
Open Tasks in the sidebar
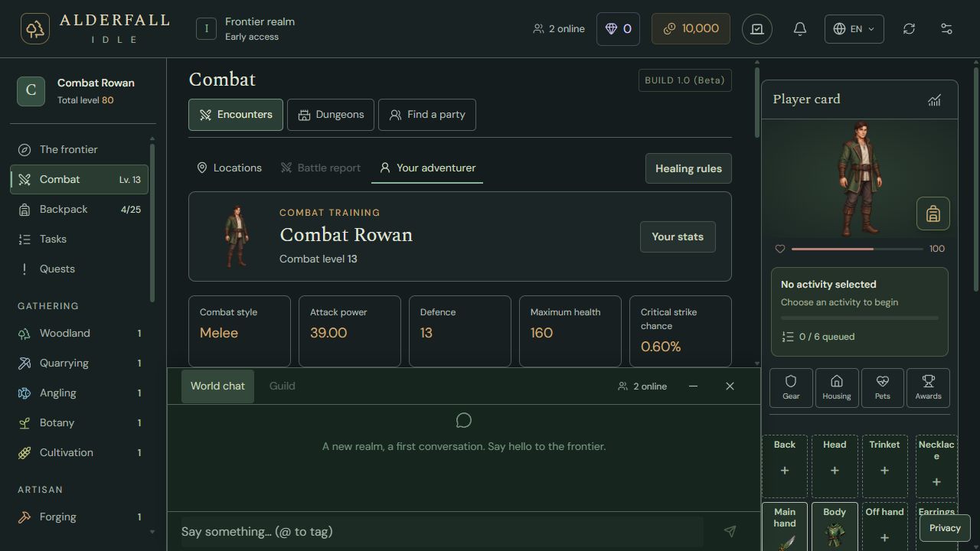[x=80, y=240]
